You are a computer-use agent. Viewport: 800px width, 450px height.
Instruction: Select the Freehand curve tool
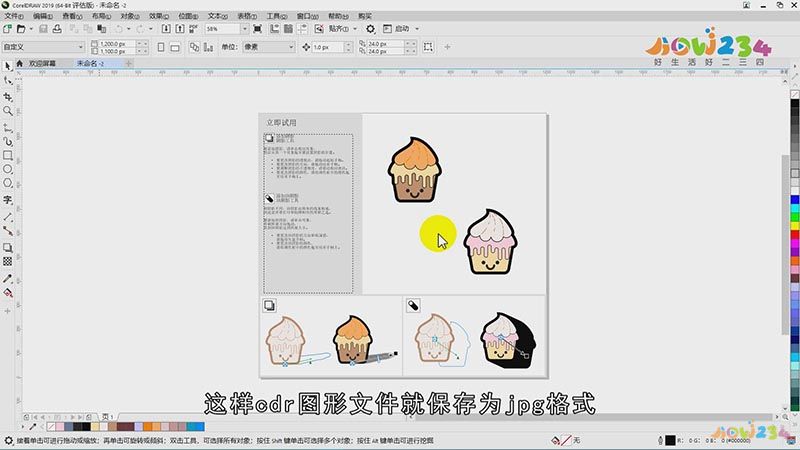tap(8, 127)
